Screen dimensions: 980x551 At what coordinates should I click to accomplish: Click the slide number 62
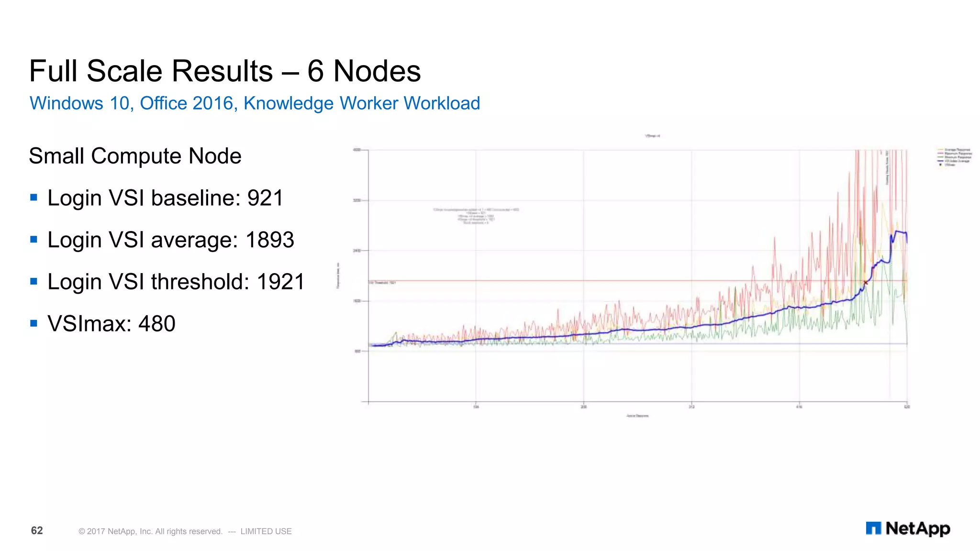pyautogui.click(x=37, y=530)
